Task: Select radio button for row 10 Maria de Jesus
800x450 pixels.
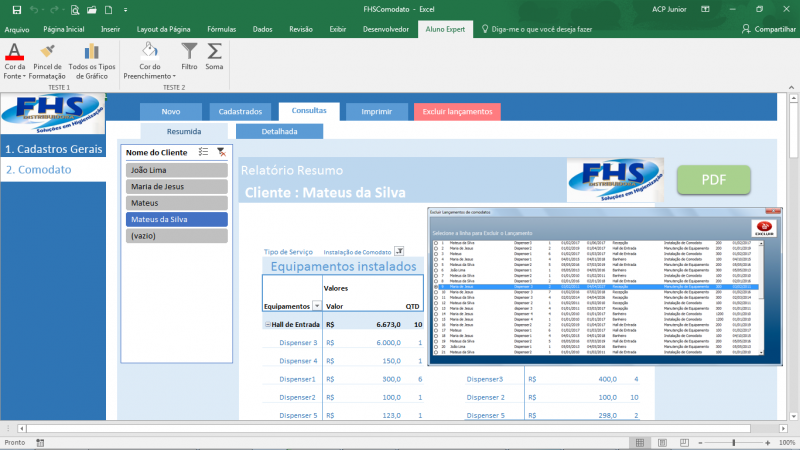Action: [435, 292]
